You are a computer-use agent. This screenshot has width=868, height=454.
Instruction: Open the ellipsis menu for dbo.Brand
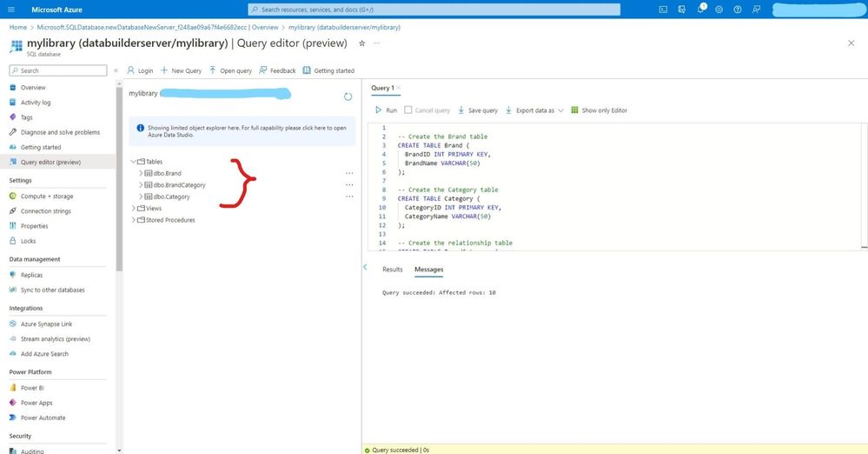(349, 173)
